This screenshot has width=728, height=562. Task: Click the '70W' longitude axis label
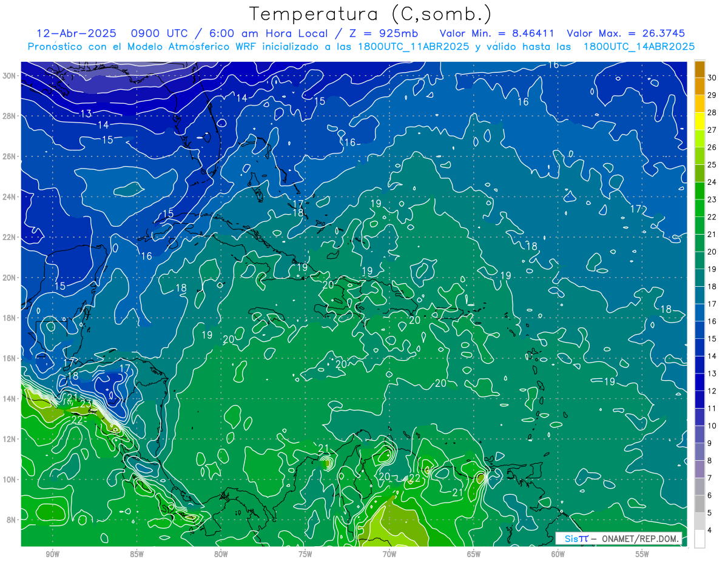pos(389,554)
